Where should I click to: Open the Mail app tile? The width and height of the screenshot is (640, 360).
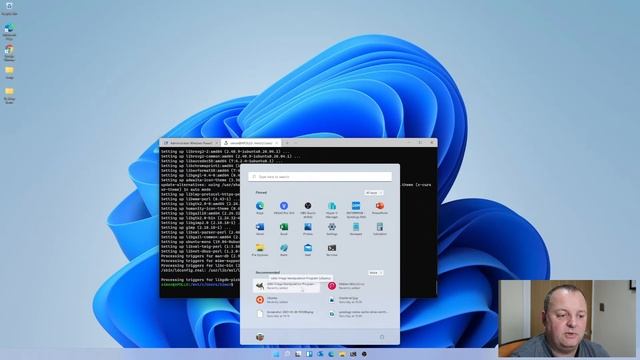pos(308,249)
